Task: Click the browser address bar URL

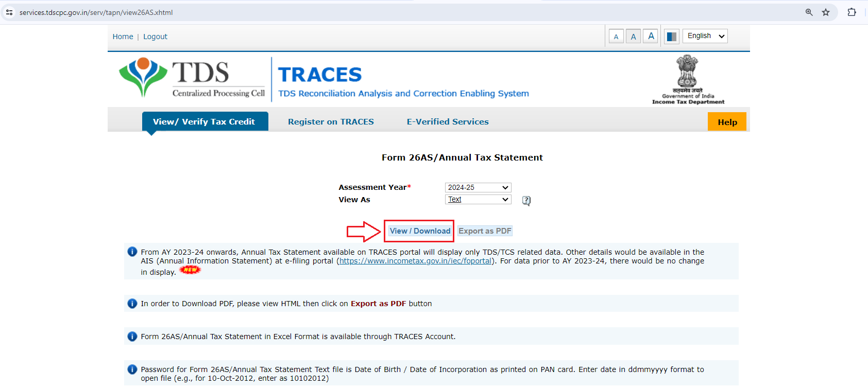Action: pyautogui.click(x=96, y=12)
